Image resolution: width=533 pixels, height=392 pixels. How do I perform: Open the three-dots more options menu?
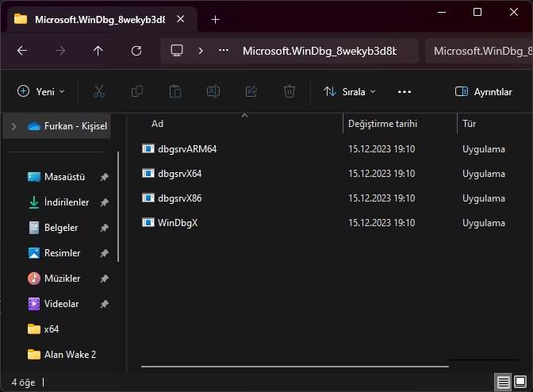(405, 91)
